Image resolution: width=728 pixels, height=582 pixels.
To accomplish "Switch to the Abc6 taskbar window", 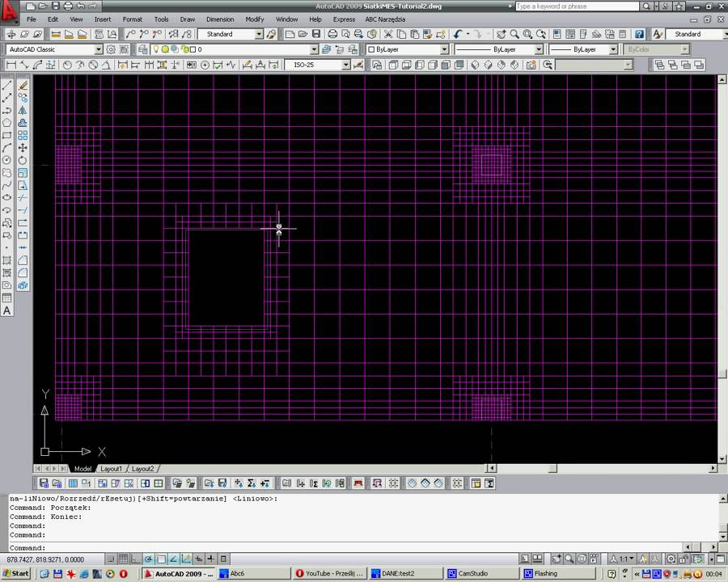I will coord(255,574).
